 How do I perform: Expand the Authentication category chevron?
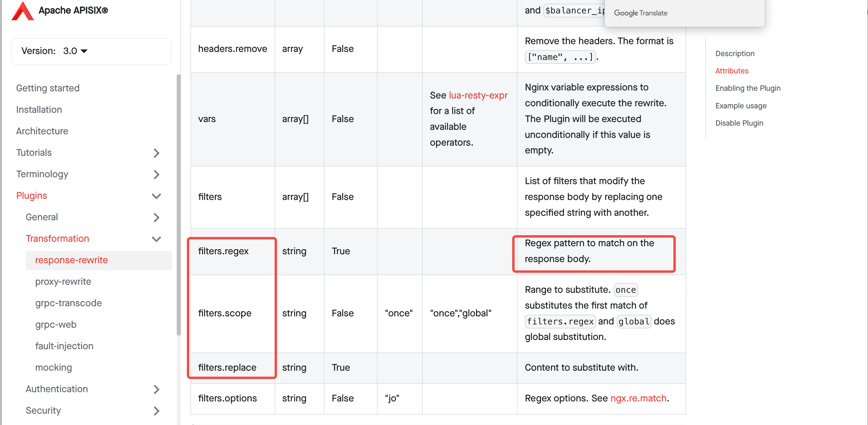[156, 389]
